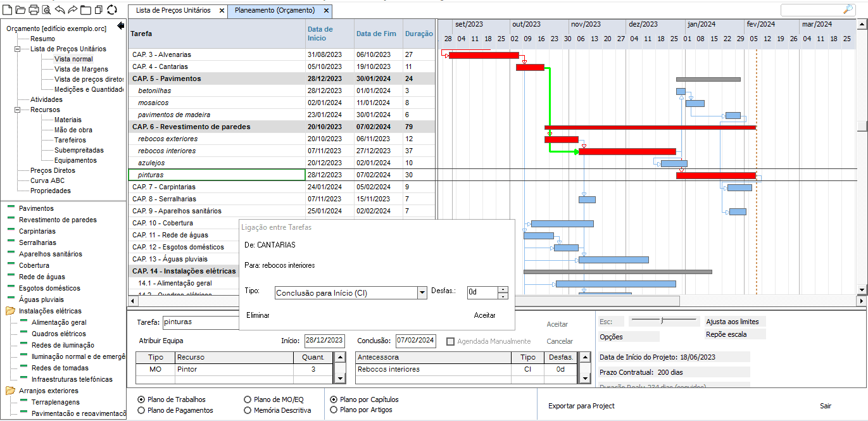The image size is (868, 421).
Task: Click the green icon beside Quadros elétricos
Action: click(x=24, y=332)
